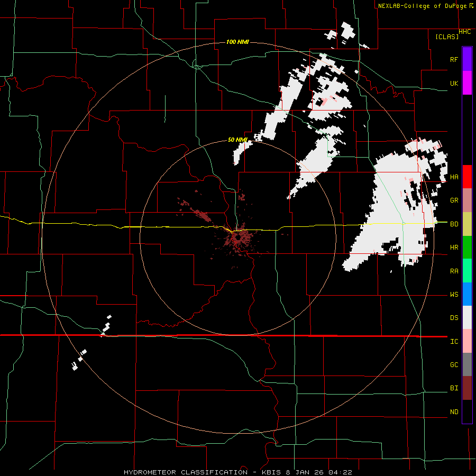Image resolution: width=476 pixels, height=476 pixels.
Task: Click the HA red legend color swatch
Action: 467,177
